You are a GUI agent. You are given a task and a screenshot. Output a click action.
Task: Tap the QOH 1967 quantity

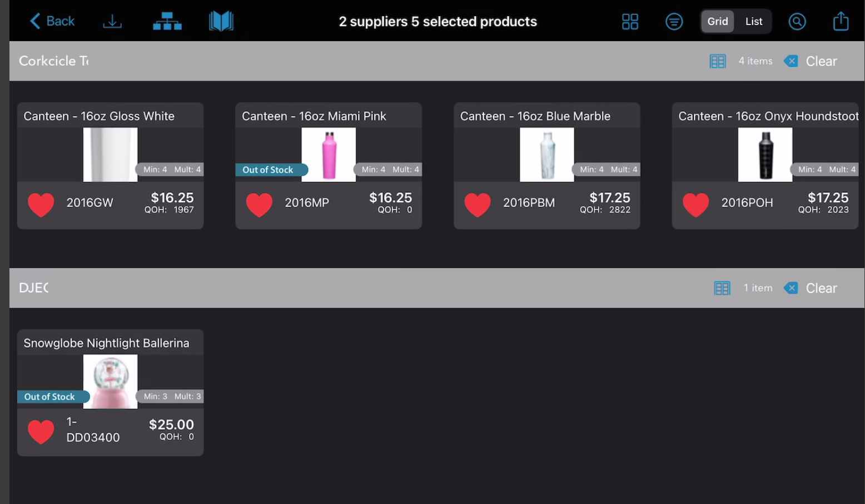(169, 210)
